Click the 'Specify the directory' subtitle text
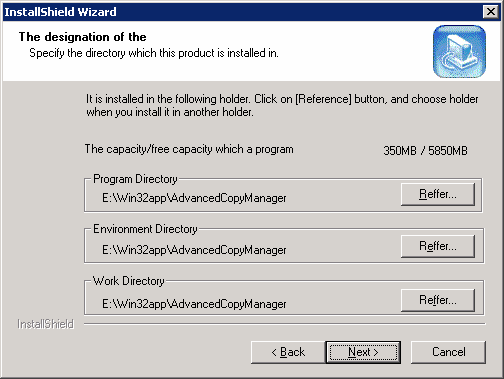This screenshot has height=379, width=504. 154,53
